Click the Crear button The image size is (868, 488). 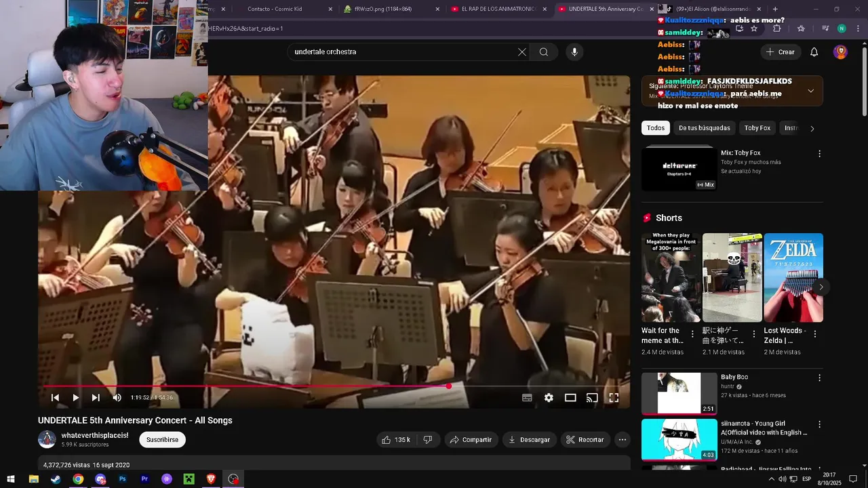[x=780, y=52]
